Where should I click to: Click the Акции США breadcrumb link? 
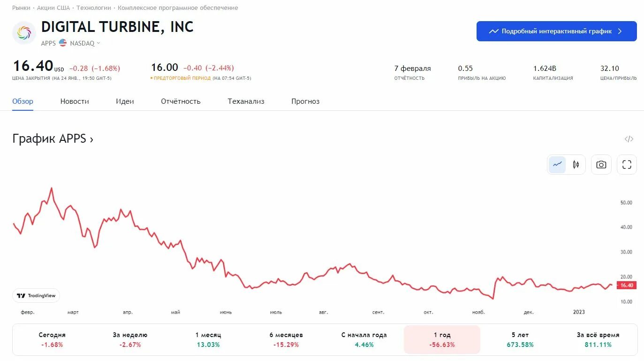tap(53, 8)
